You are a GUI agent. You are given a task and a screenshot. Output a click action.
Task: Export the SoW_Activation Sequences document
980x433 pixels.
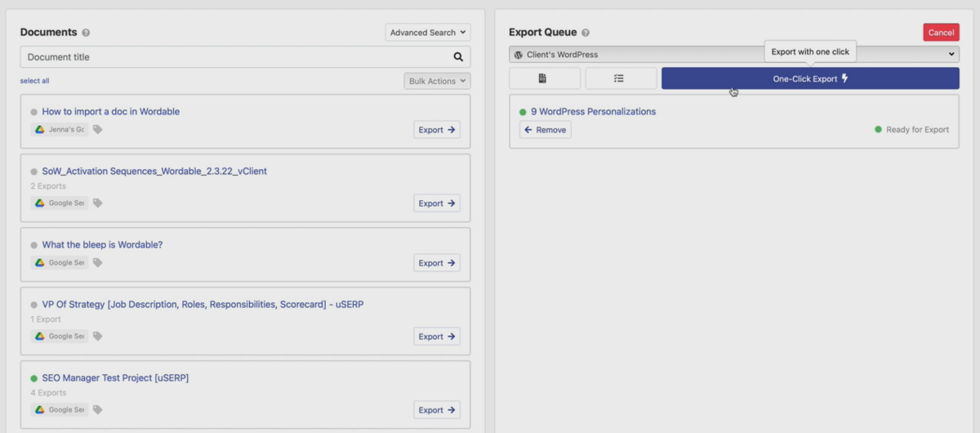point(437,203)
